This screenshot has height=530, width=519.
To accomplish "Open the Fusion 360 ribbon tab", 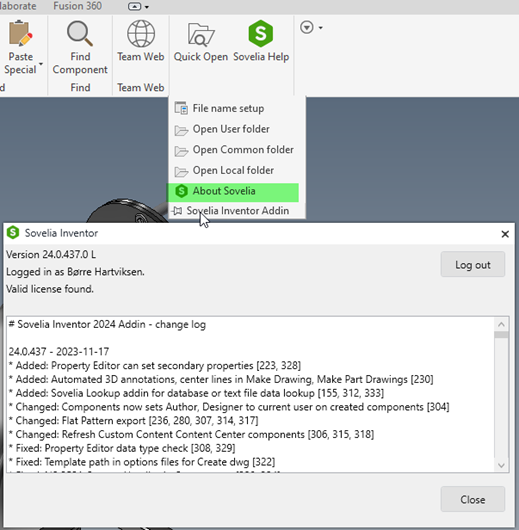I will [77, 6].
